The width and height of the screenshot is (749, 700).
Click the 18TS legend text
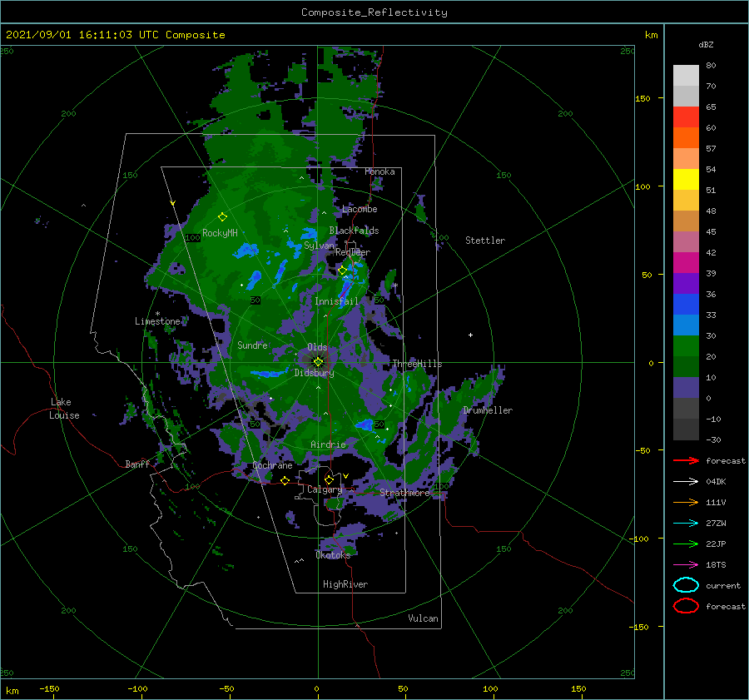click(716, 565)
